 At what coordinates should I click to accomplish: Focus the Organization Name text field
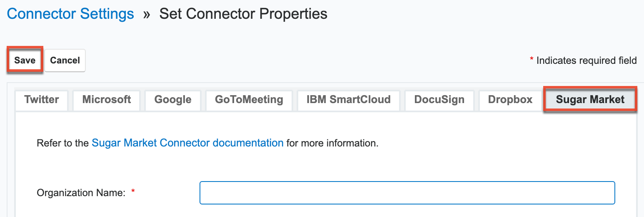[407, 193]
